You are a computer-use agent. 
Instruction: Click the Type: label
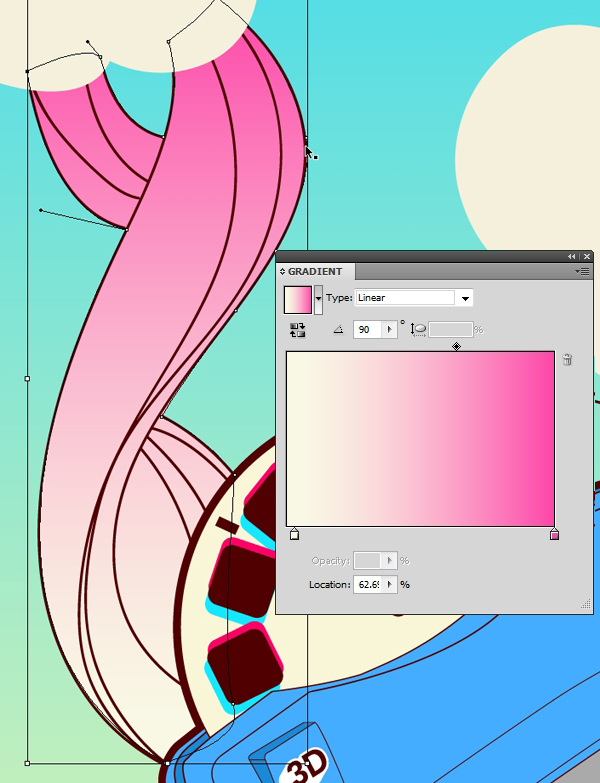339,298
